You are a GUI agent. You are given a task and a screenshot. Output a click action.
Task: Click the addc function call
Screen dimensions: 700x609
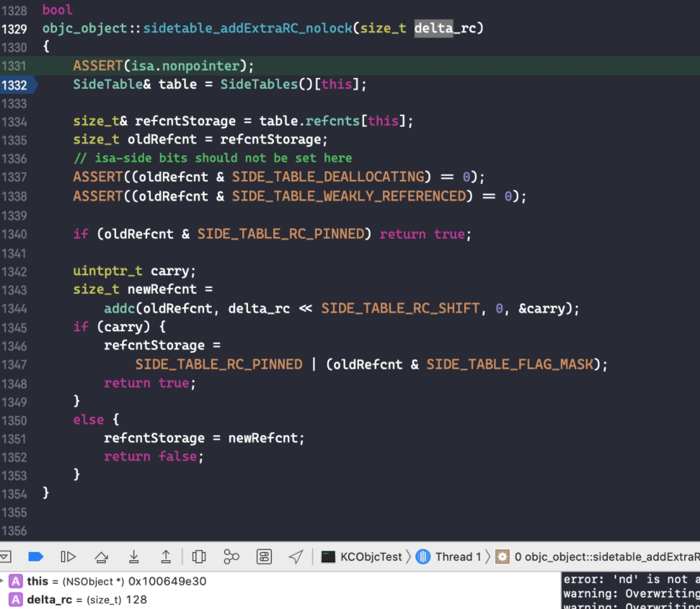[x=120, y=308]
